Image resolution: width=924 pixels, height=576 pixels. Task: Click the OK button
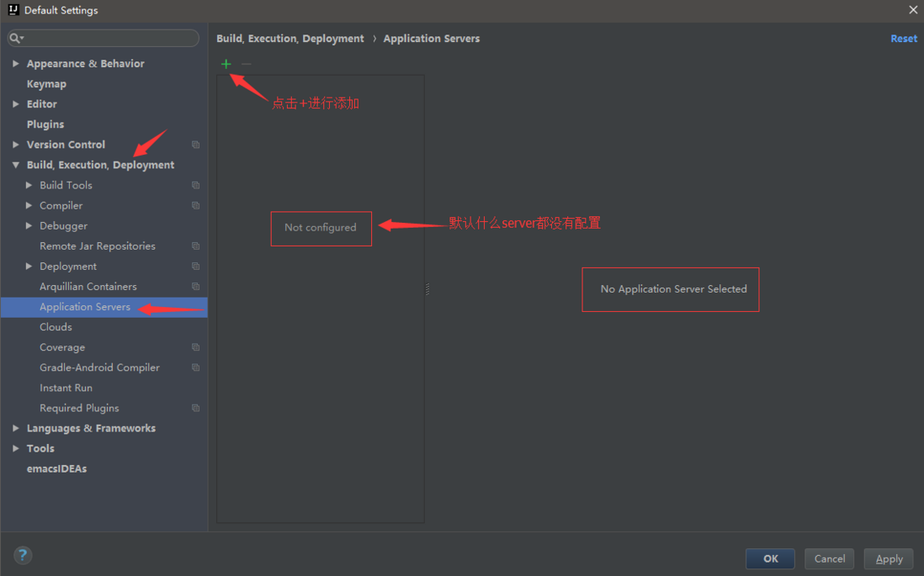[x=770, y=558]
